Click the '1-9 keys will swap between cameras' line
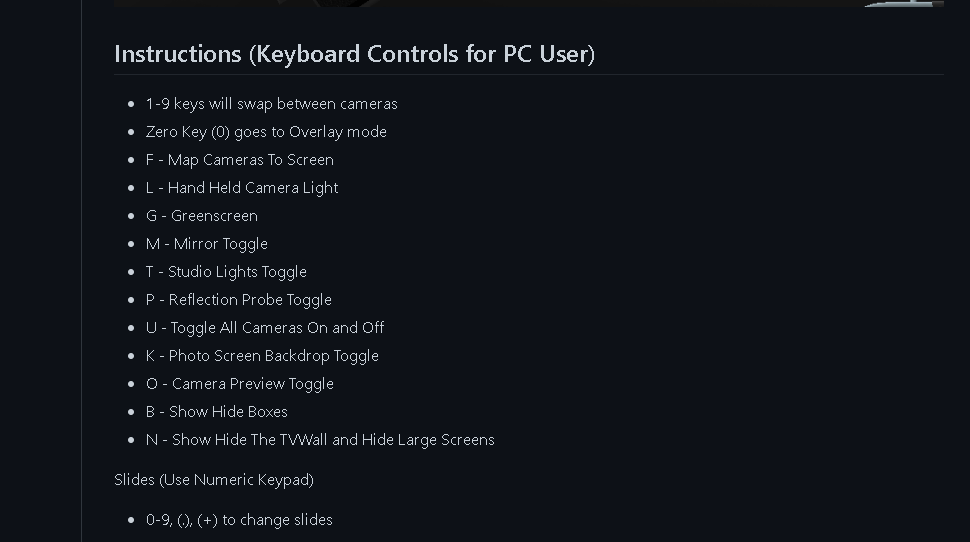970x542 pixels. point(271,104)
